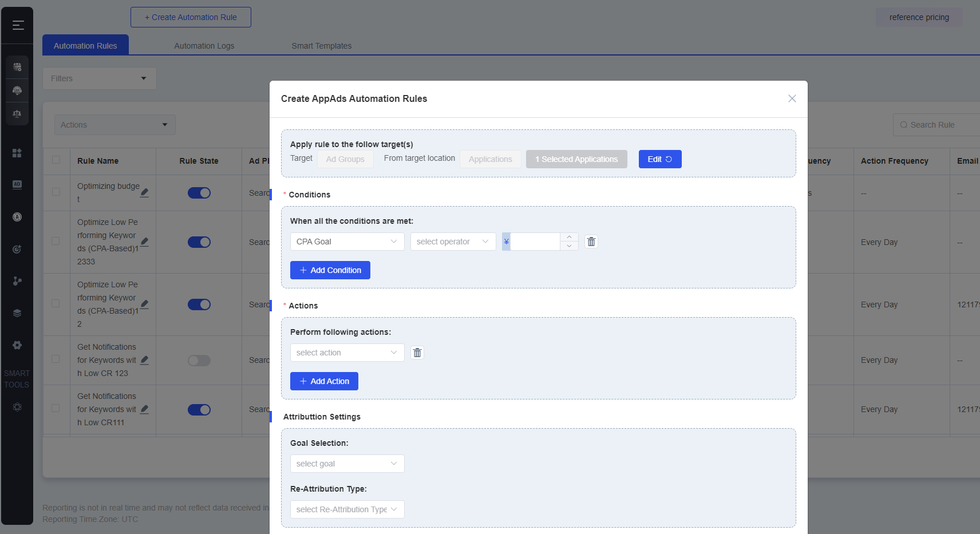The width and height of the screenshot is (980, 534).
Task: Click the connected nodes sidebar icon
Action: pyautogui.click(x=17, y=281)
